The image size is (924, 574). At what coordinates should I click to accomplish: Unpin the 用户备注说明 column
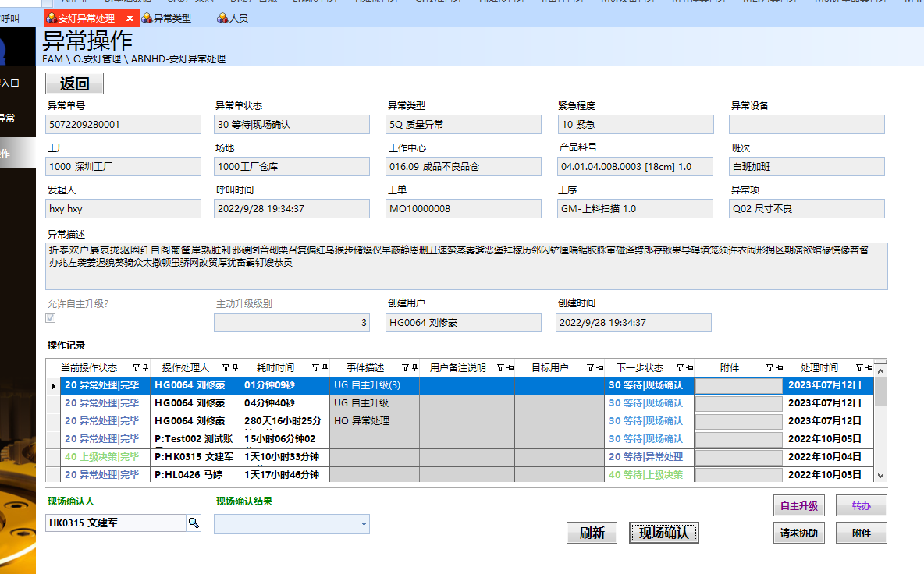(x=510, y=368)
